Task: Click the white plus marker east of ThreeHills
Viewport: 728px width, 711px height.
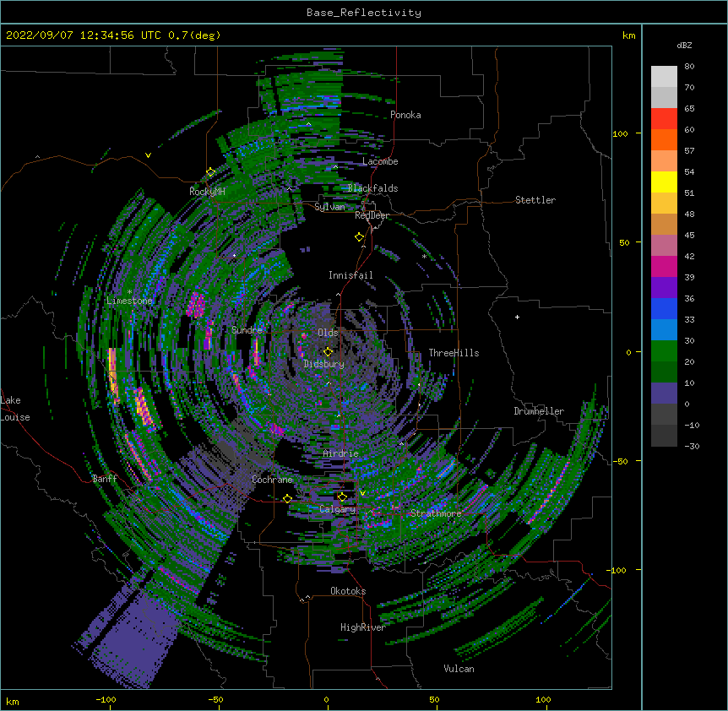Action: click(x=517, y=317)
